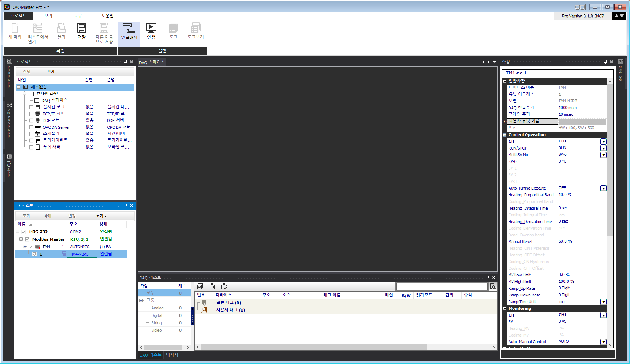Enable the 실시간 로그 checkbox
The image size is (630, 364).
(31, 107)
